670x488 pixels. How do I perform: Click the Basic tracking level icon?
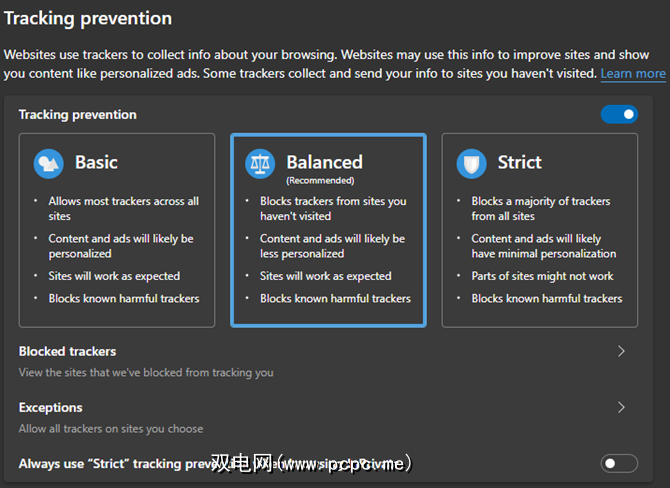click(x=49, y=163)
